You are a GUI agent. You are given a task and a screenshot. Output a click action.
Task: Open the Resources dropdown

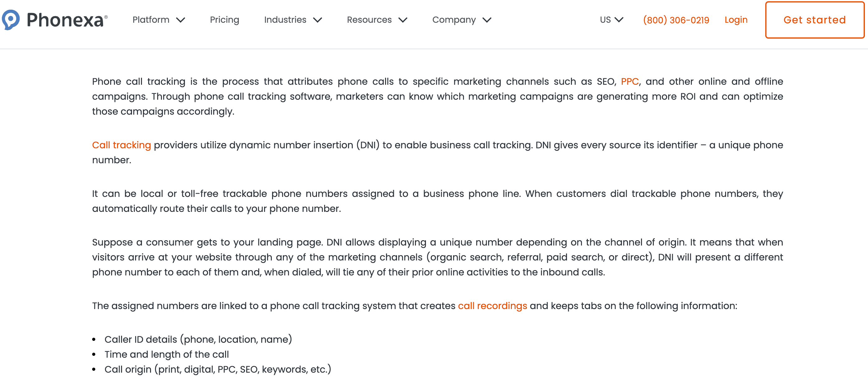tap(369, 20)
